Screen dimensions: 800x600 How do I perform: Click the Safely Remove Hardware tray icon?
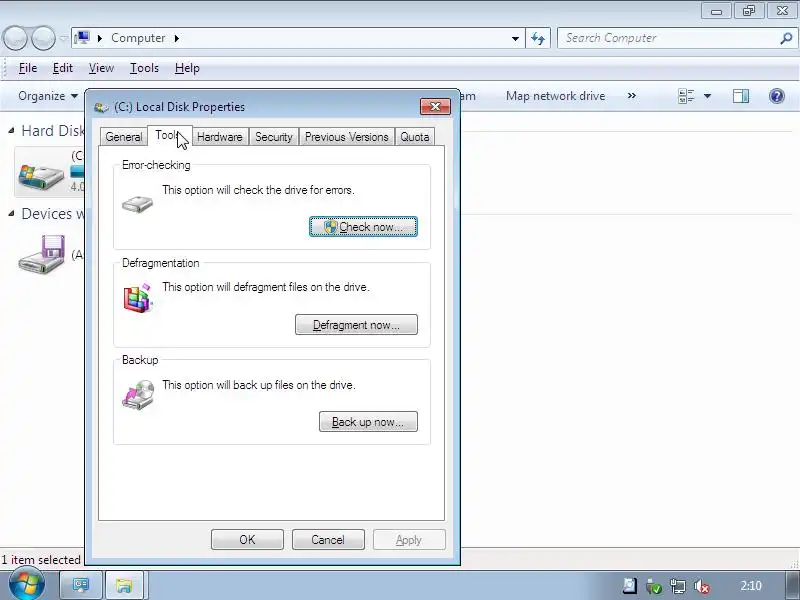click(653, 586)
